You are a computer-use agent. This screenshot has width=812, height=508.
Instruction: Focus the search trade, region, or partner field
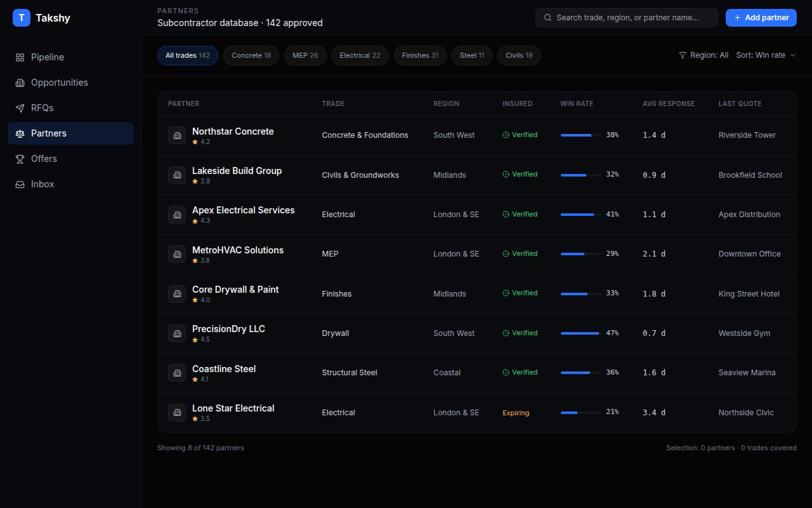(627, 18)
